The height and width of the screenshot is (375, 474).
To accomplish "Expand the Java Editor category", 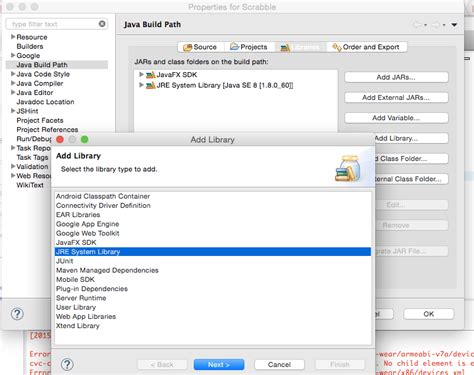I will pyautogui.click(x=13, y=92).
